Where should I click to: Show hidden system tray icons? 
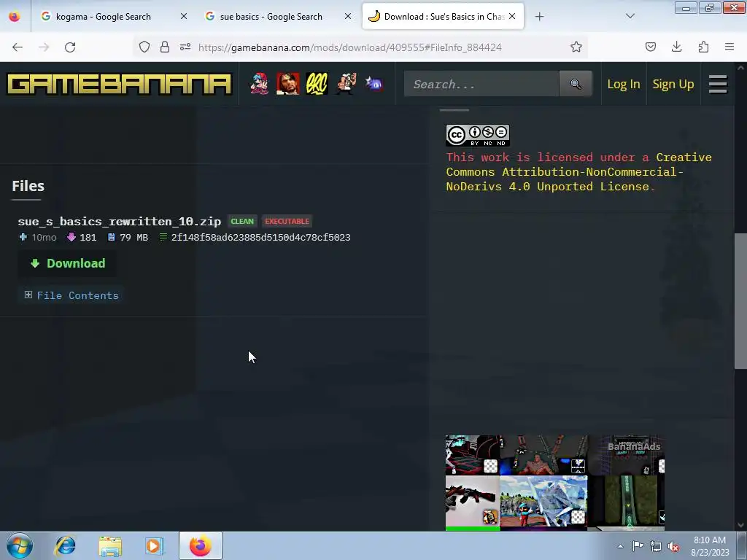[620, 546]
